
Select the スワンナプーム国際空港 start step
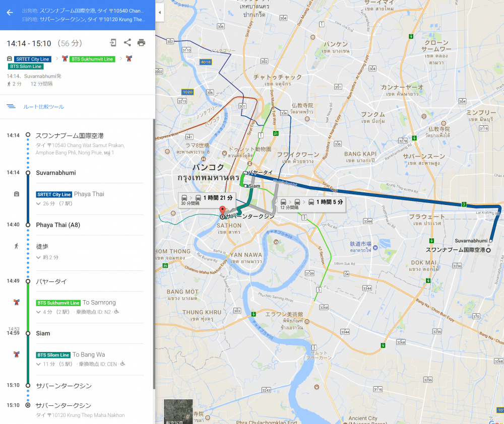point(70,135)
